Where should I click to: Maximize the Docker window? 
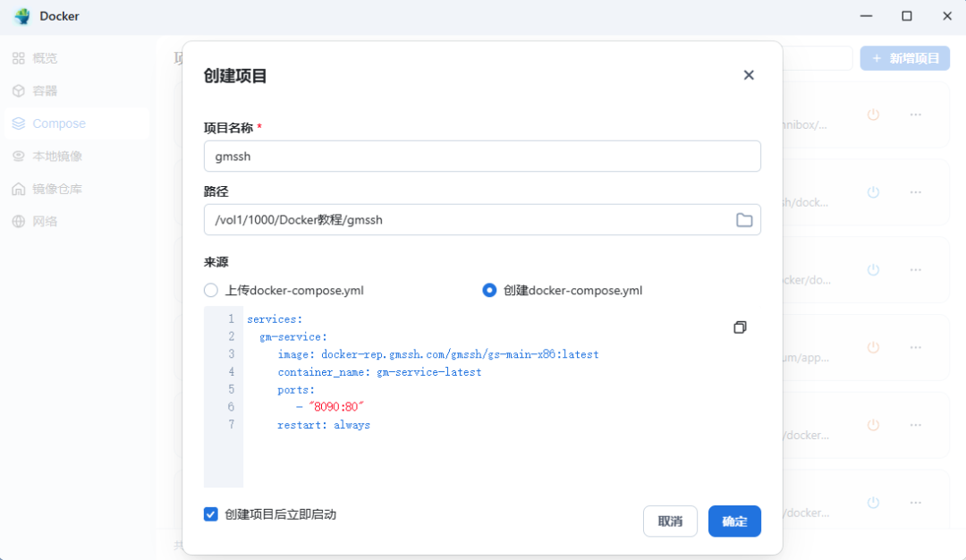(907, 16)
